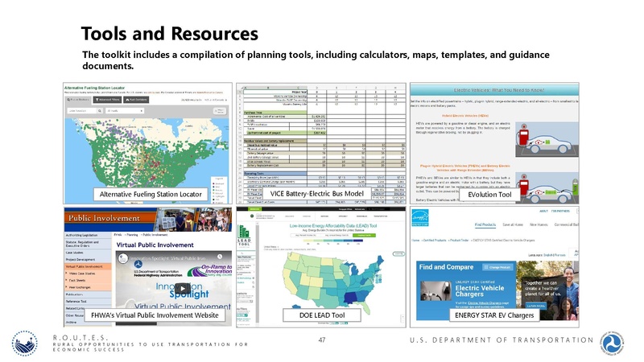Click the R.O.U.T.E.S. circular logo
The height and width of the screenshot is (362, 644).
tap(25, 343)
